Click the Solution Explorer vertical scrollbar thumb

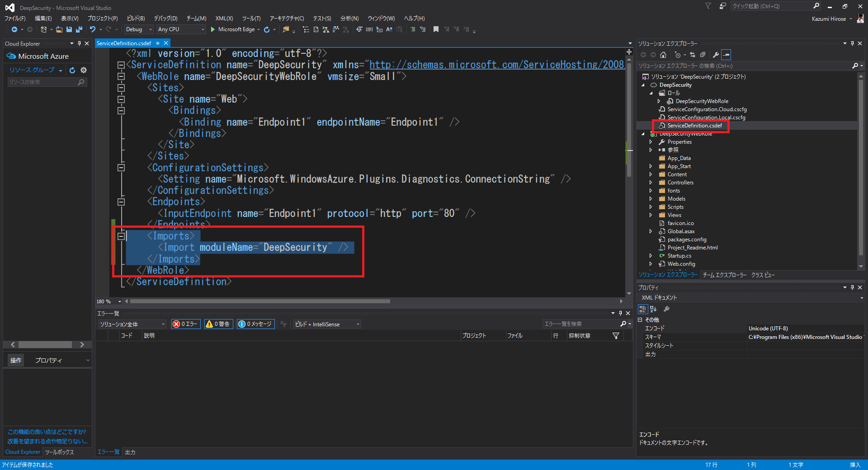point(861,167)
